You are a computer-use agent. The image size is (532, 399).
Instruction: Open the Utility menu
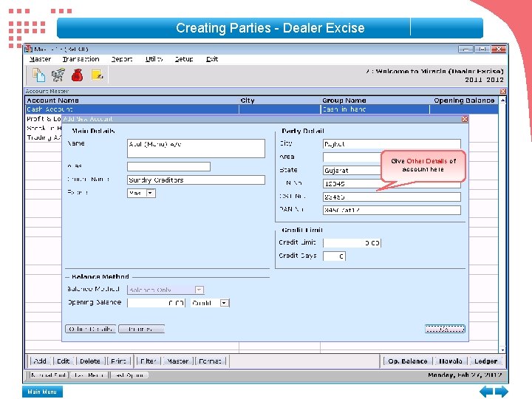(154, 59)
